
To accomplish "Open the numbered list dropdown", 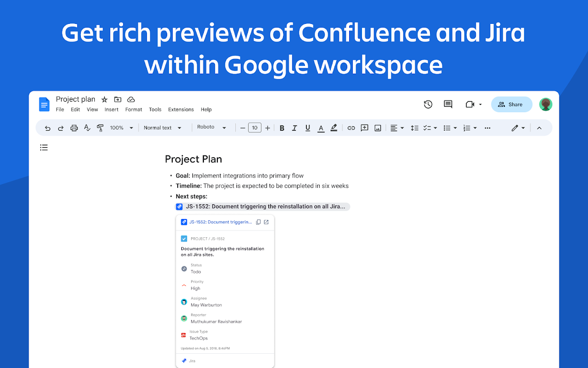I will [x=470, y=128].
